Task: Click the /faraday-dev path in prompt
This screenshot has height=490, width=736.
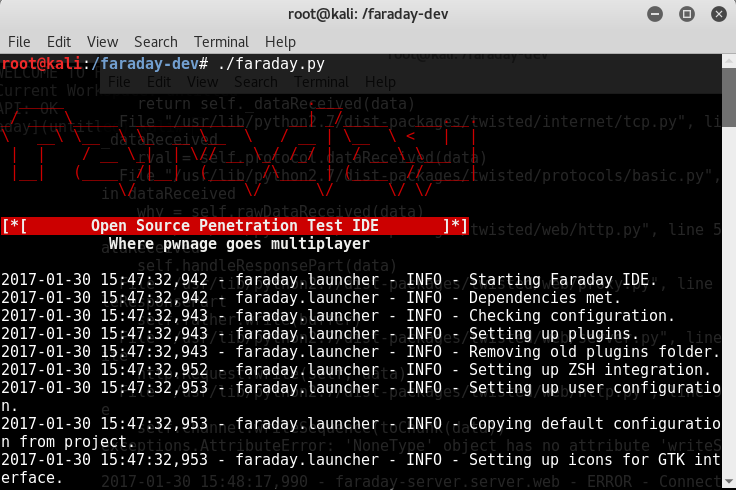Action: pos(145,64)
